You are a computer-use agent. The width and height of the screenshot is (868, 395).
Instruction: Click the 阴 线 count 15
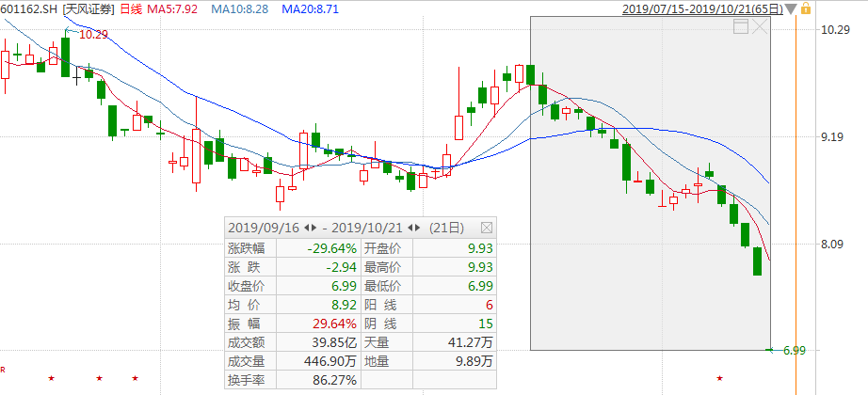tap(486, 324)
